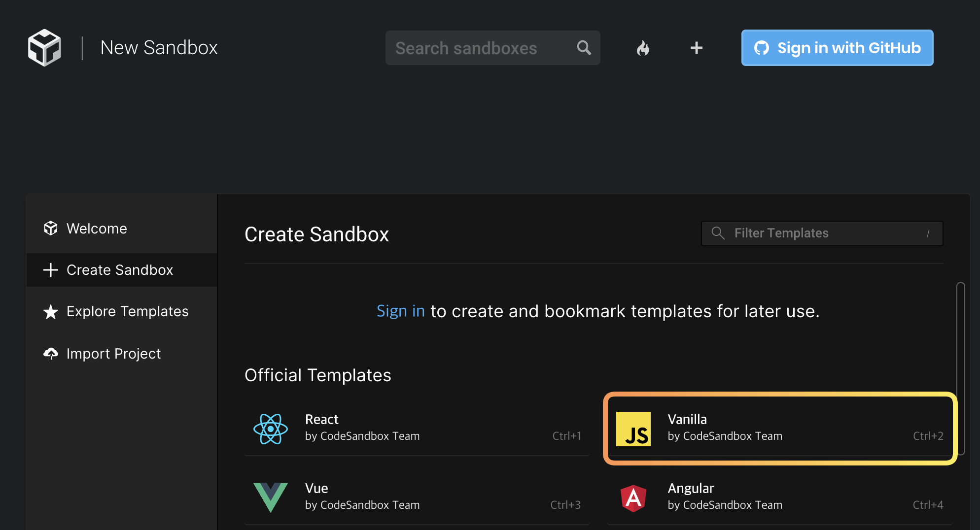Click the Ctrl+4 shortcut label
The width and height of the screenshot is (980, 530).
coord(928,505)
